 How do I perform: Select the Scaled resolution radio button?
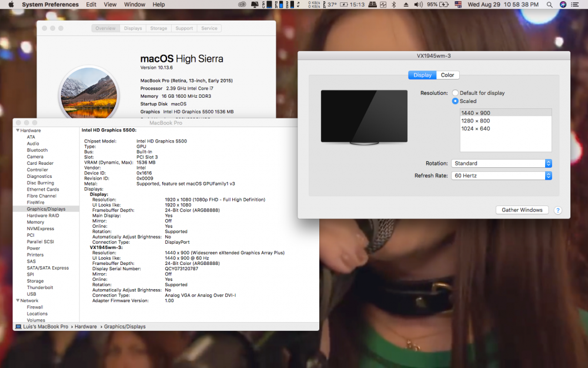coord(455,101)
